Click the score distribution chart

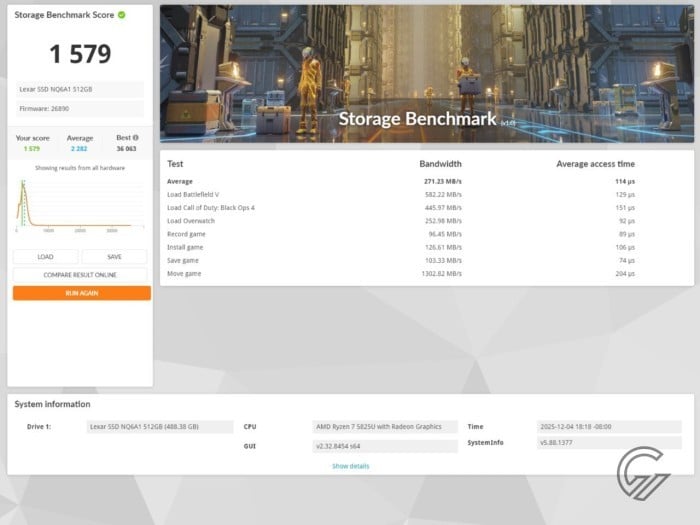tap(80, 205)
